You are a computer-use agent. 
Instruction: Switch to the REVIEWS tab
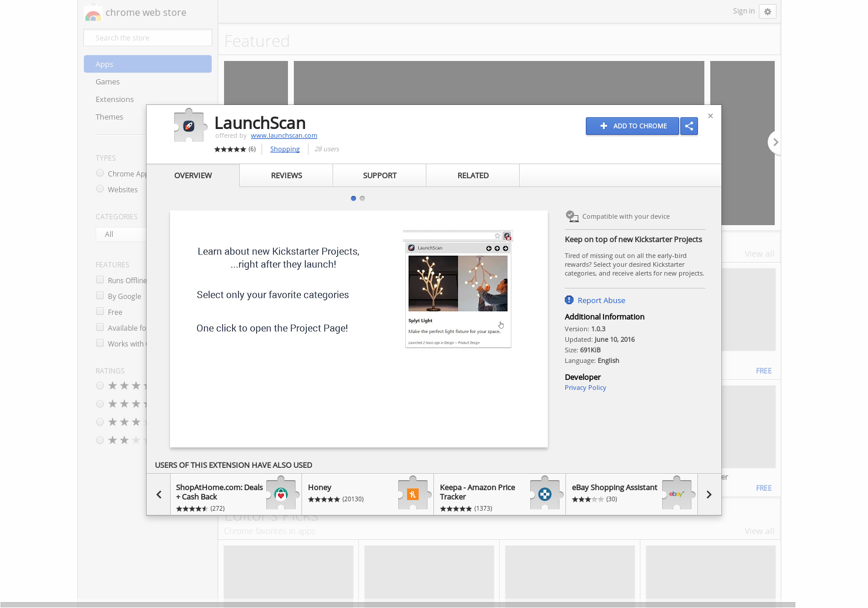286,175
